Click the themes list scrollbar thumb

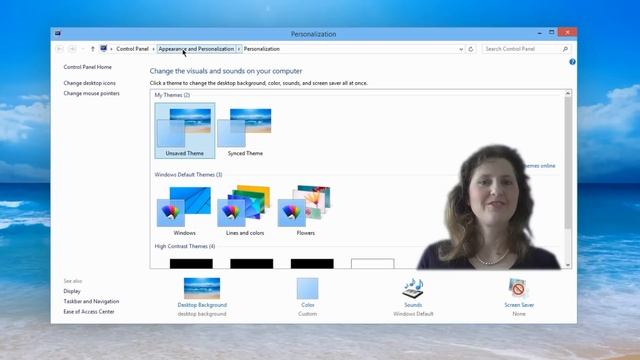pos(568,163)
